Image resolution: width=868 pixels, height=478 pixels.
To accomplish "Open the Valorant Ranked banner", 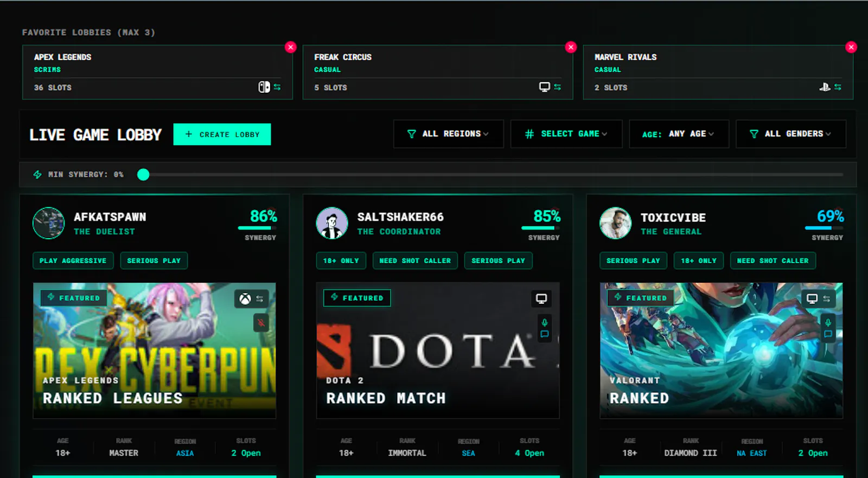I will coord(722,350).
